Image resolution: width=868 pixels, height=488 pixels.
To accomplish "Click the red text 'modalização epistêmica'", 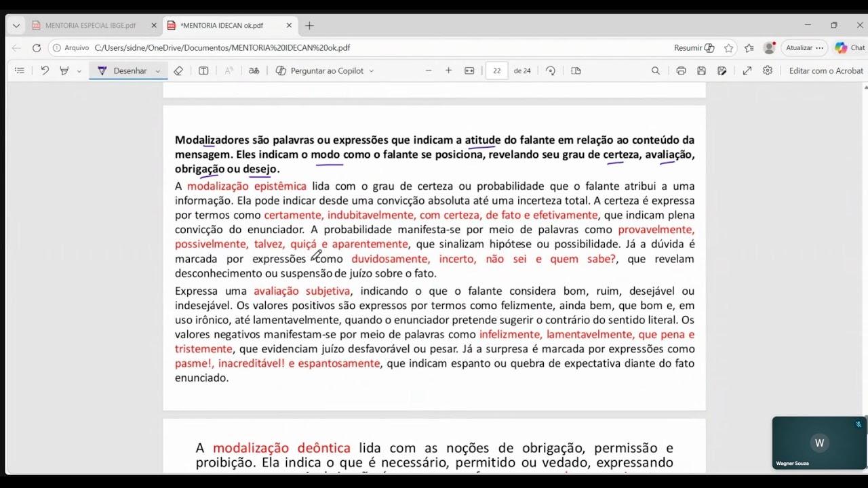I will tap(247, 186).
